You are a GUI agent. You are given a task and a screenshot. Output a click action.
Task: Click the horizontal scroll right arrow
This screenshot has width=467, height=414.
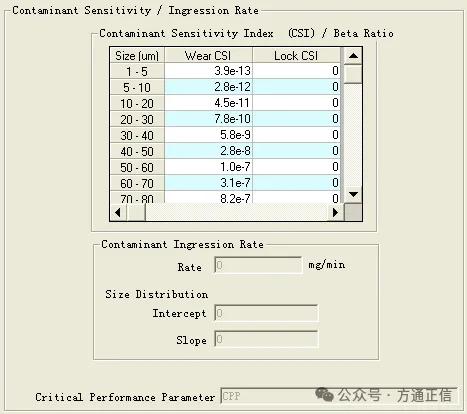tap(336, 212)
